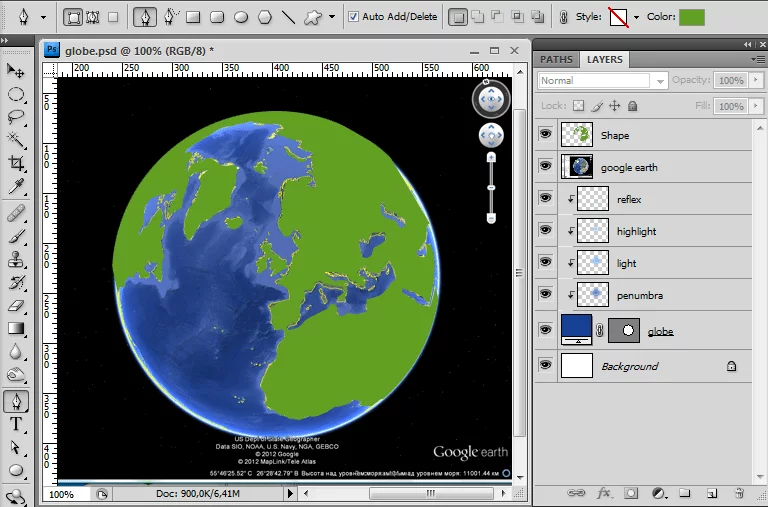Screen dimensions: 768x507
Task: Select the Type tool
Action: 16,424
